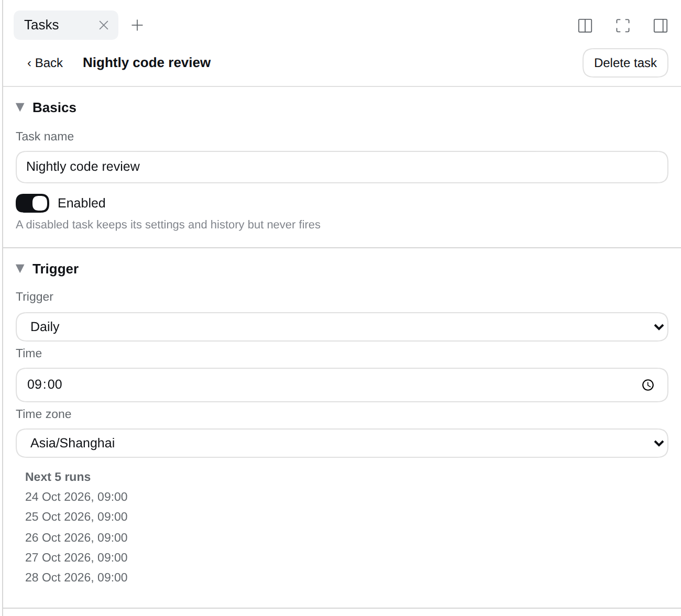Select the '28 Oct 2026, 09:00' run entry
The height and width of the screenshot is (616, 681).
(x=76, y=577)
